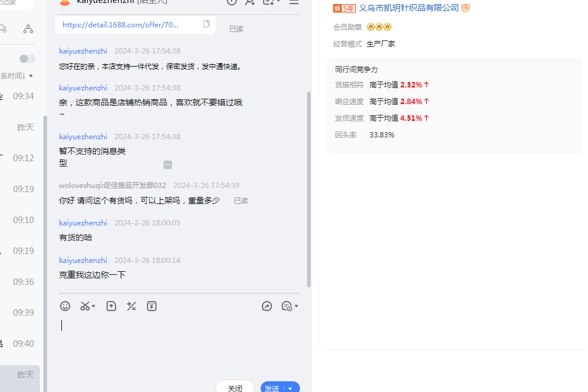Click the copy icon beside product link

click(x=207, y=24)
